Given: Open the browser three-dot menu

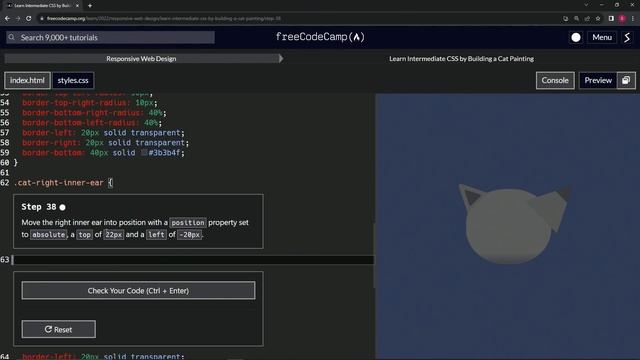Looking at the screenshot, I should tap(633, 18).
